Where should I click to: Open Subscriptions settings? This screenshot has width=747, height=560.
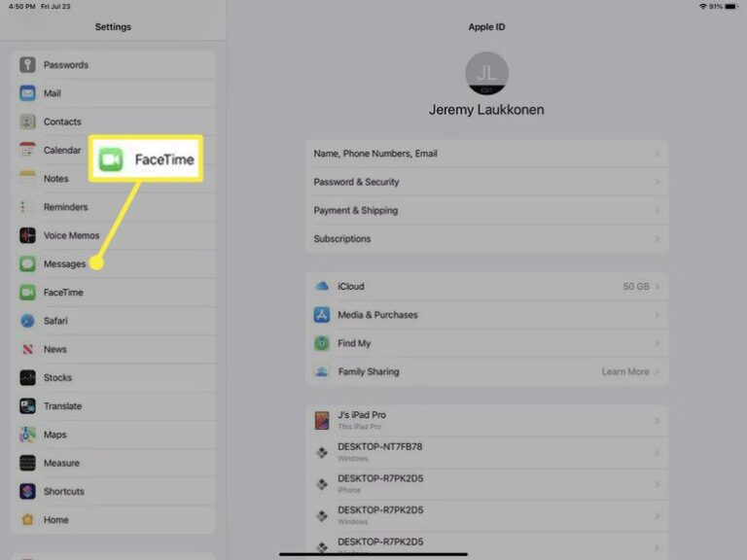(x=486, y=238)
